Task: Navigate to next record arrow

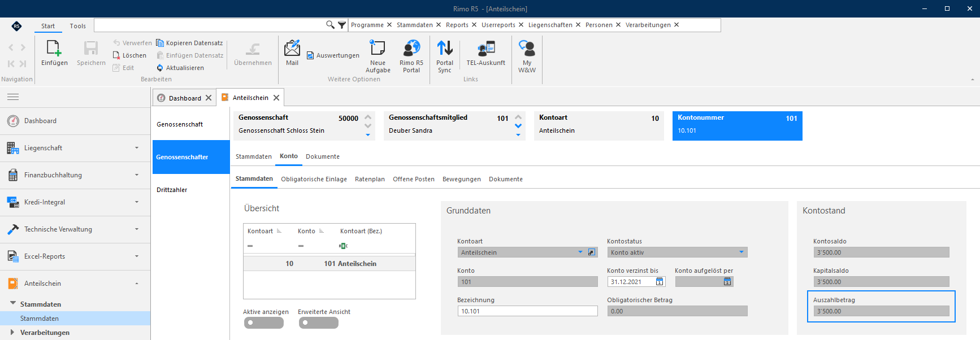Action: [23, 47]
